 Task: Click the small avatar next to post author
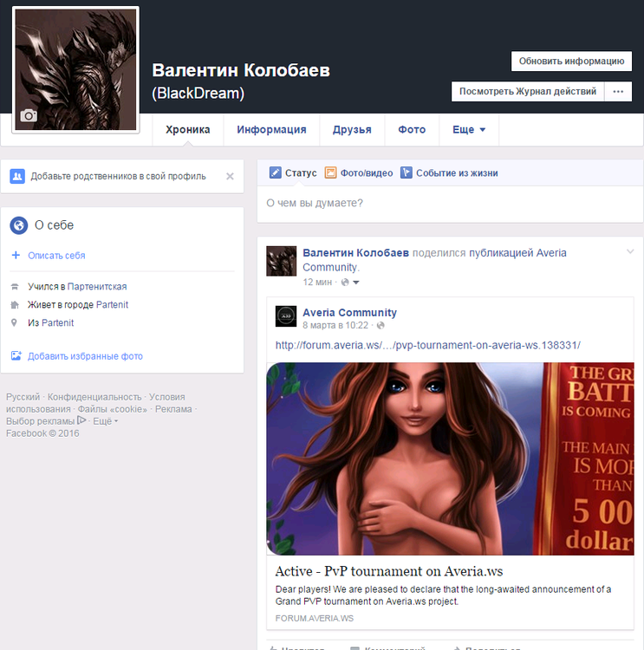click(281, 261)
